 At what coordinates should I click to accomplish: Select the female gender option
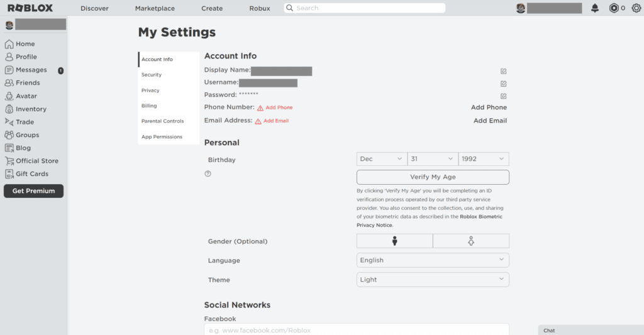[471, 241]
